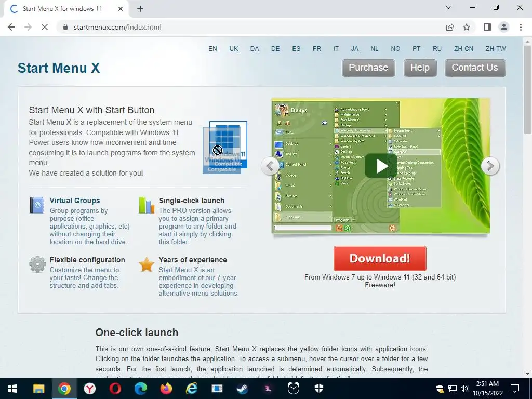
Task: Click the Chrome taskbar icon
Action: [x=64, y=389]
